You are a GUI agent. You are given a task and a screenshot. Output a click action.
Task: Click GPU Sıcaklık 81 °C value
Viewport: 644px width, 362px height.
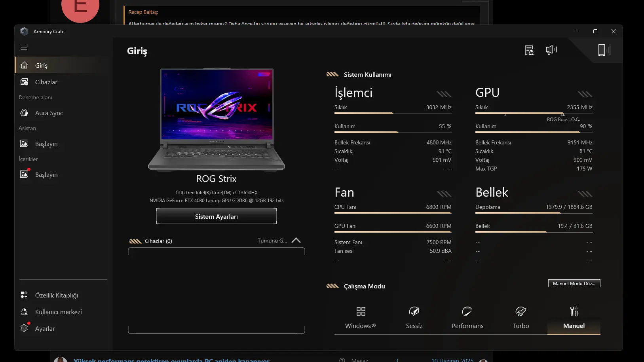coord(586,151)
